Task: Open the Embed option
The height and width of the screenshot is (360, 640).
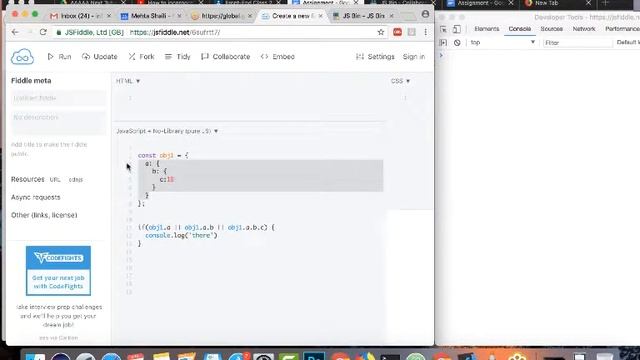Action: coord(278,57)
